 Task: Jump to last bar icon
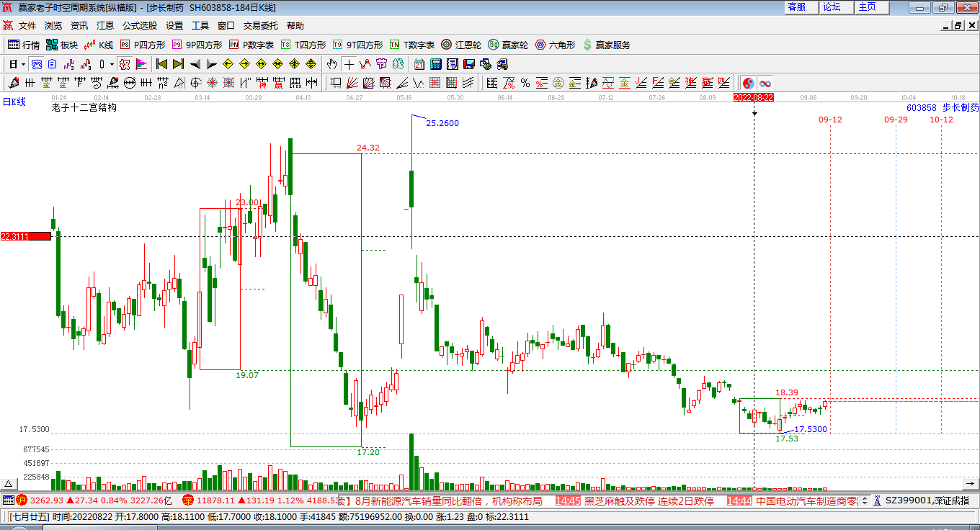(x=178, y=64)
